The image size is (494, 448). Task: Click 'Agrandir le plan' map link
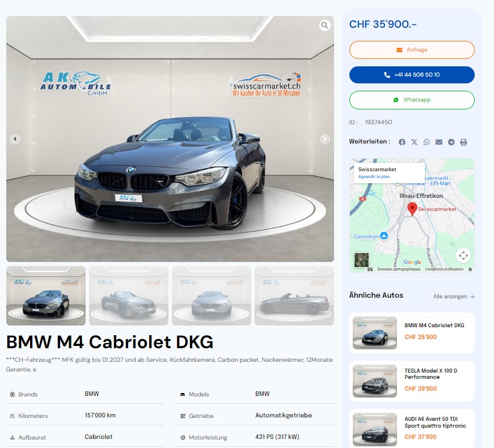(x=374, y=176)
